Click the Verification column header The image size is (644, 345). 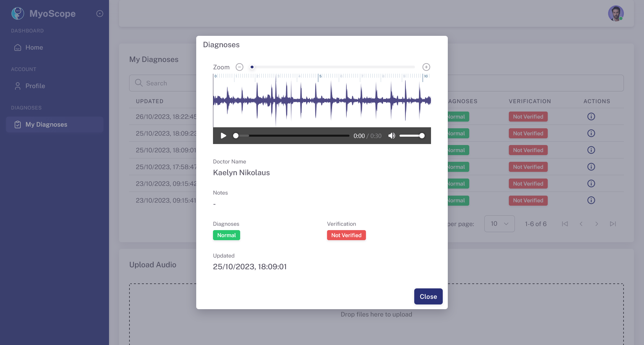(530, 101)
